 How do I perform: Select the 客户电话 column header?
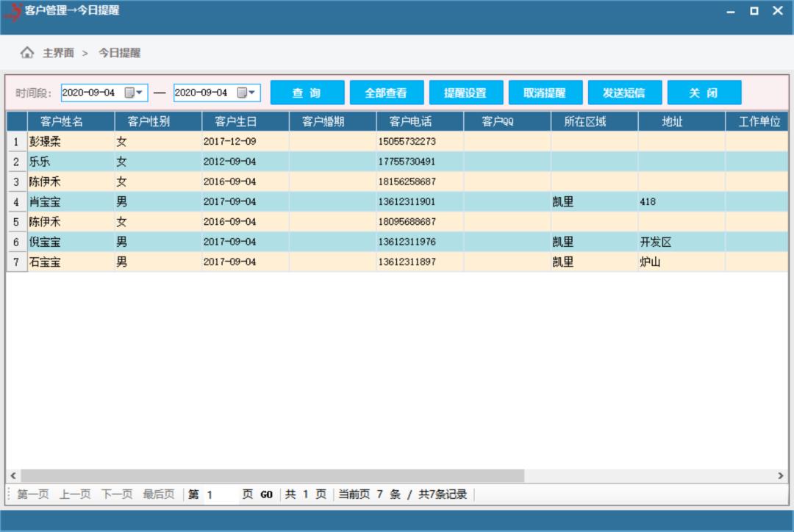(410, 121)
